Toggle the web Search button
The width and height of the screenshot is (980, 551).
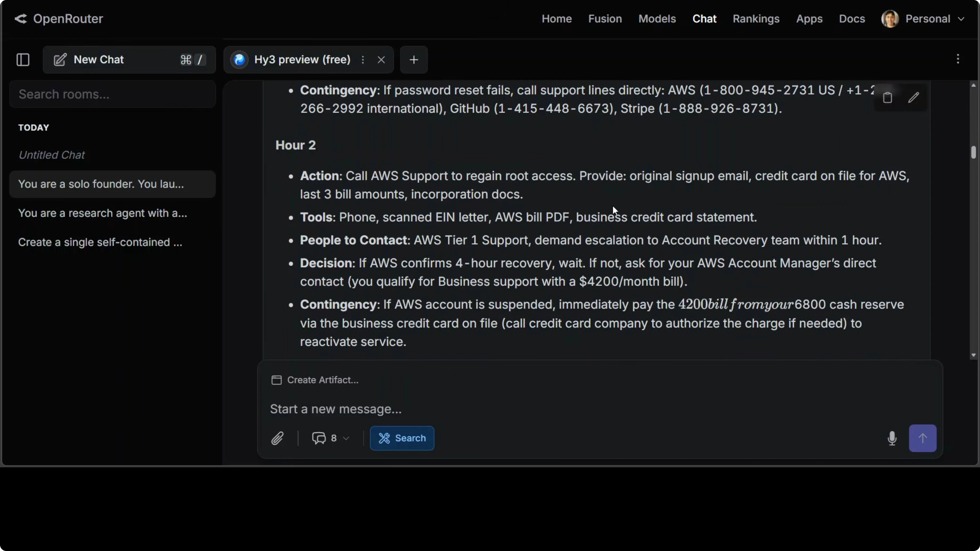[x=402, y=438]
